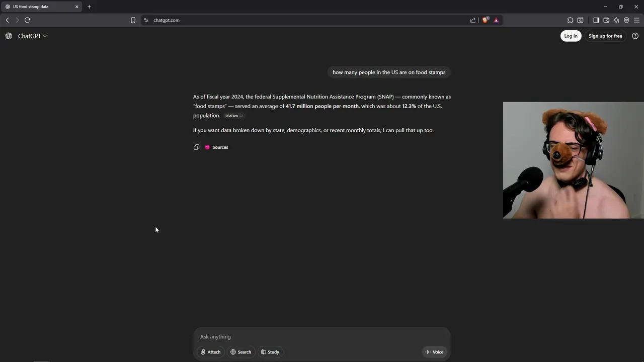Toggle Study mode in the composer
644x362 pixels.
click(x=270, y=352)
